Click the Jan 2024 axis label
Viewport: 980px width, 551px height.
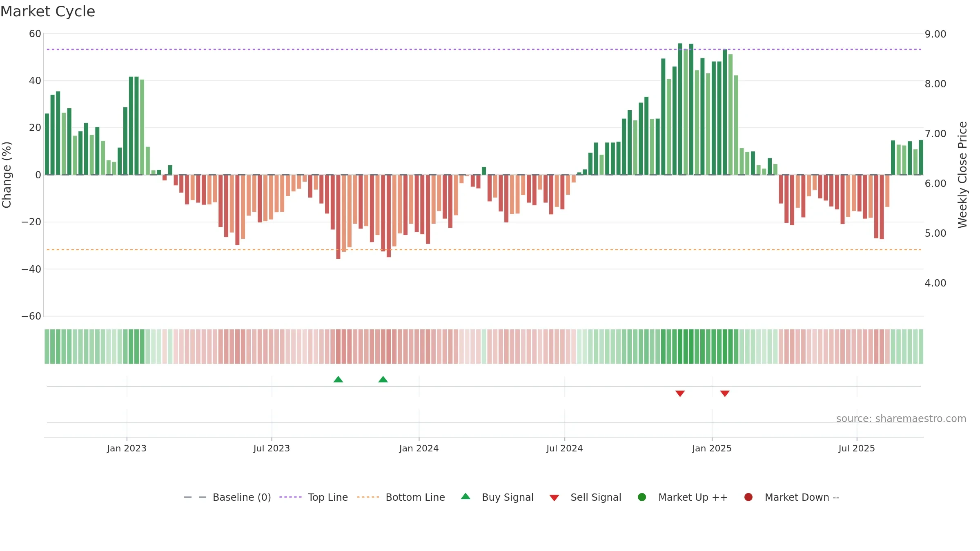point(419,448)
